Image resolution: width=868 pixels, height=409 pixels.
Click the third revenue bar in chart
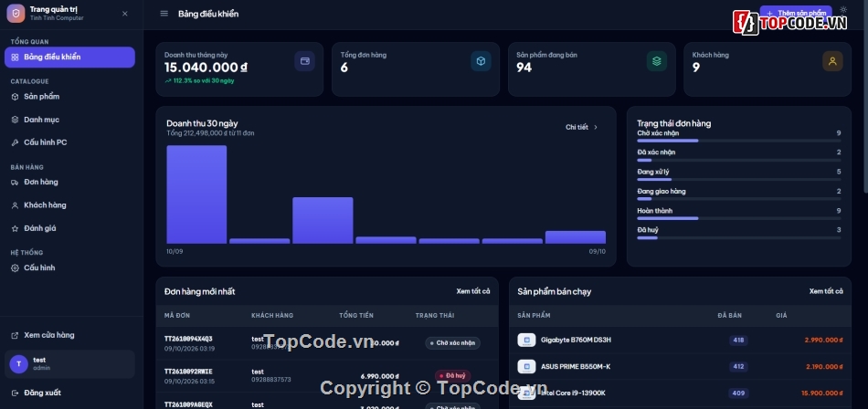[x=323, y=220]
